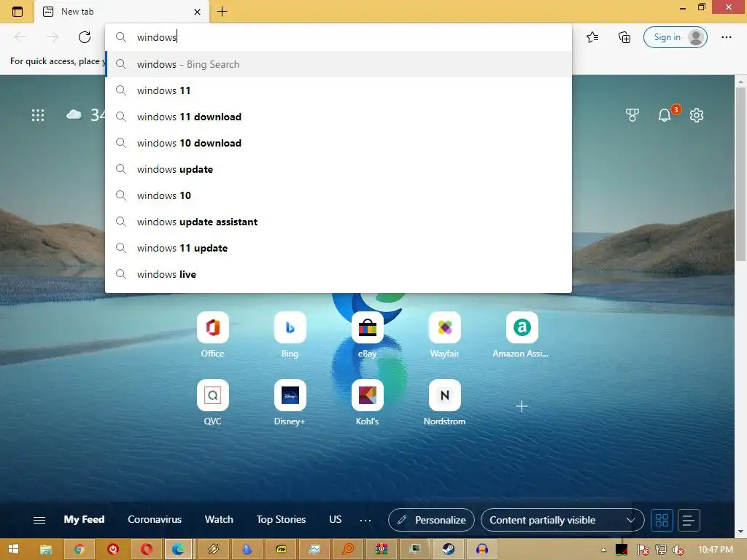Click the page vertical scrollbar thumb
The image size is (747, 560).
pos(740,174)
